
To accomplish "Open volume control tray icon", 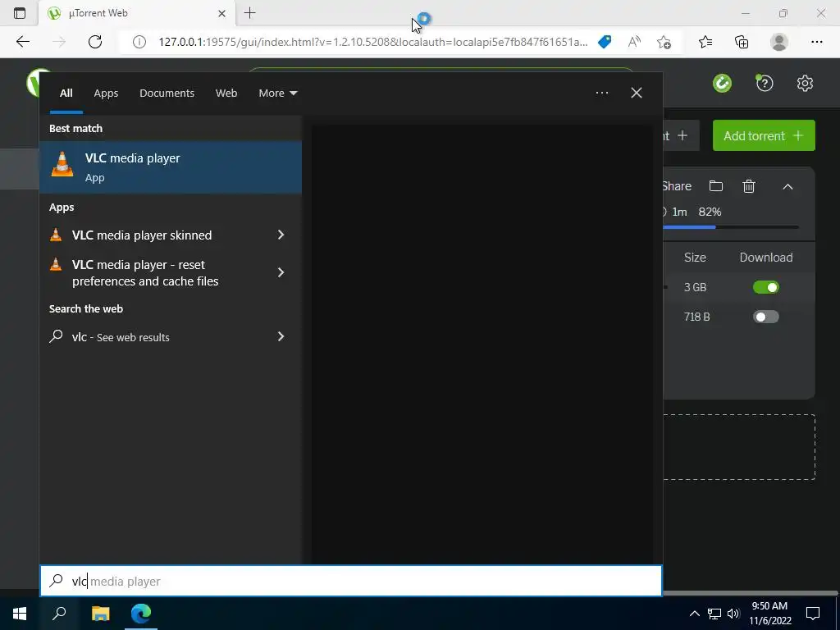I will click(x=733, y=614).
